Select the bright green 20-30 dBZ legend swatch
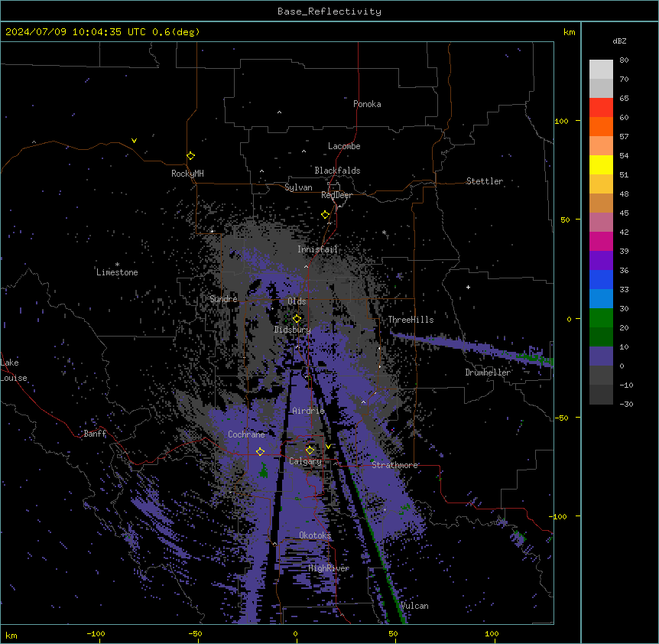The width and height of the screenshot is (659, 644). tap(601, 318)
